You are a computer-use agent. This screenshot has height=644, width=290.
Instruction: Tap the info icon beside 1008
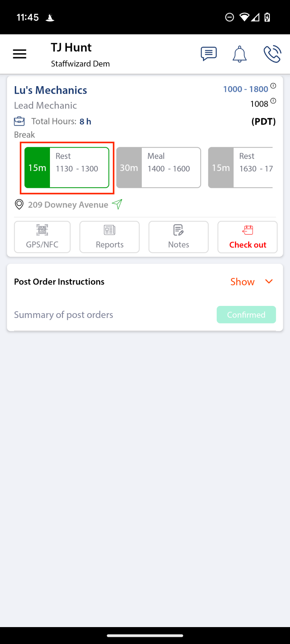coord(273,101)
